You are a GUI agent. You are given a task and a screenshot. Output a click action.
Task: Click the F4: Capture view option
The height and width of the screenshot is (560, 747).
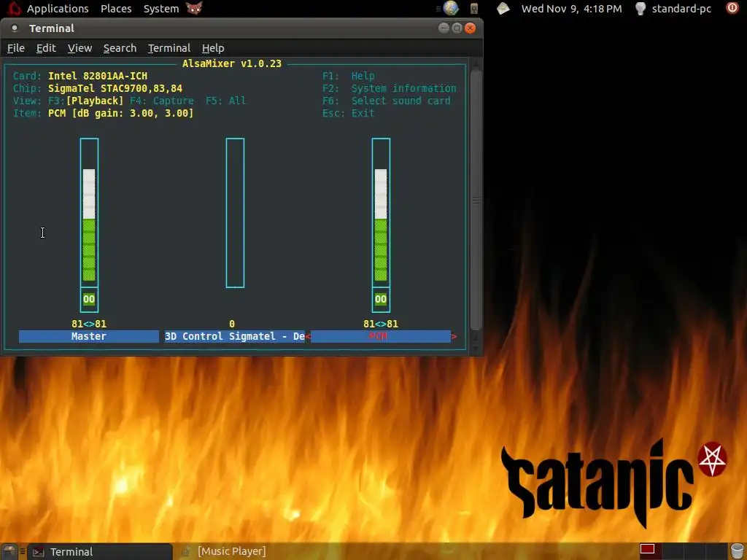pyautogui.click(x=162, y=101)
